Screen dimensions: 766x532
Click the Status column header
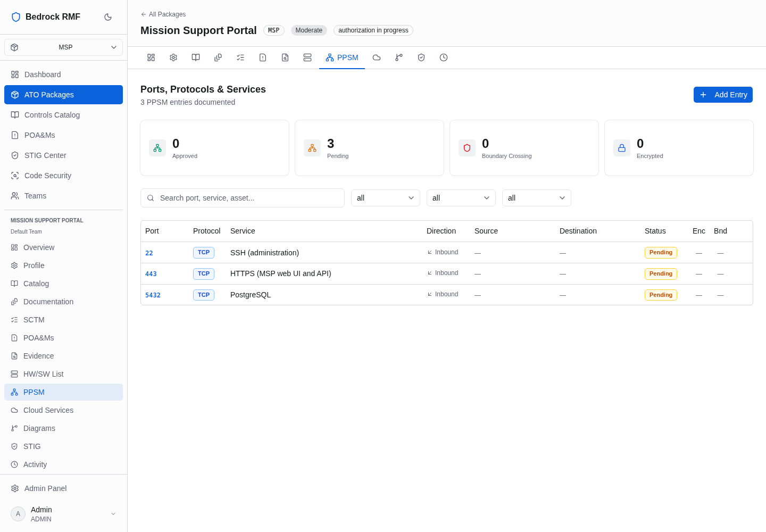tap(655, 231)
